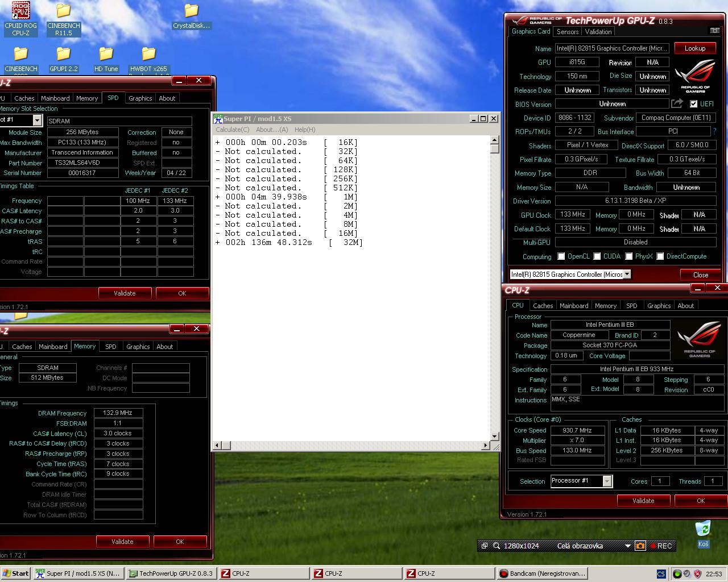This screenshot has width=728, height=582.
Task: Switch to the Sensors tab in GPU-Z
Action: click(568, 32)
